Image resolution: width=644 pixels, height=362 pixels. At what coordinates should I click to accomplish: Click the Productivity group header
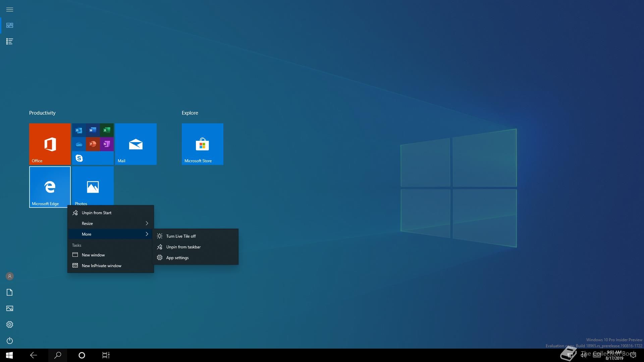point(42,113)
